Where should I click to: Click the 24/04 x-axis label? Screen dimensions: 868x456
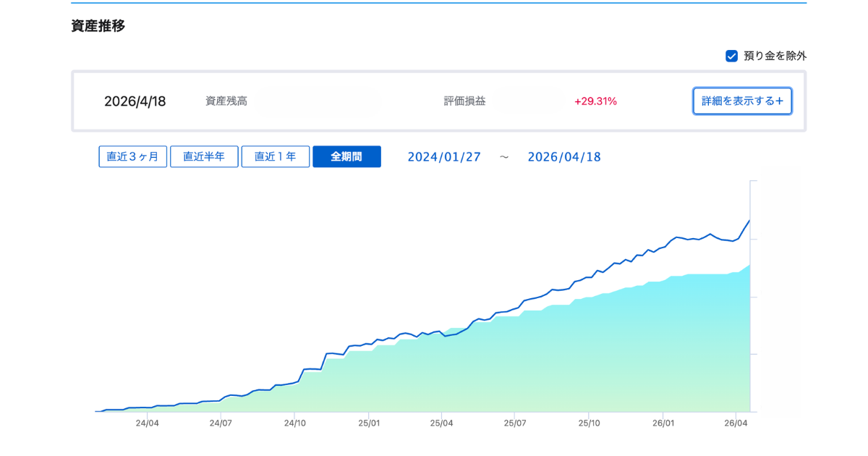click(x=148, y=423)
